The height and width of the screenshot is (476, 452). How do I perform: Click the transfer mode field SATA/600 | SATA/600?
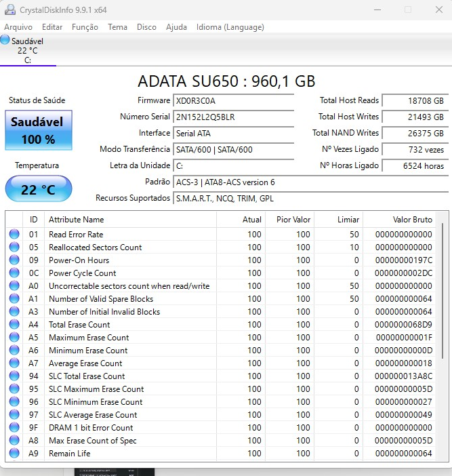(234, 150)
